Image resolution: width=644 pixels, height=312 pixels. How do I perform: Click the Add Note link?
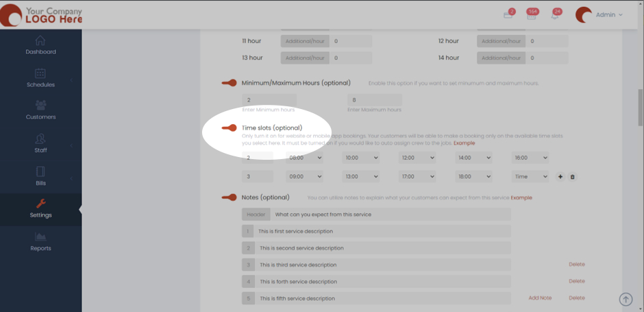click(x=540, y=298)
